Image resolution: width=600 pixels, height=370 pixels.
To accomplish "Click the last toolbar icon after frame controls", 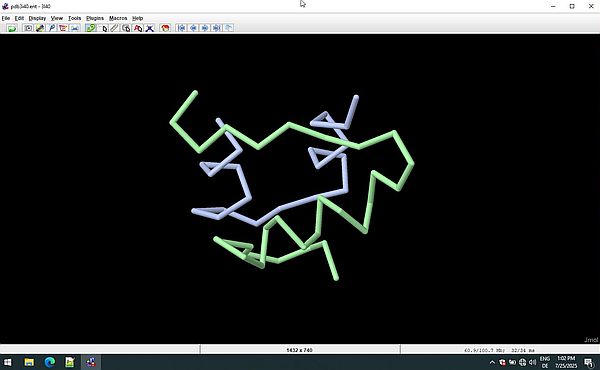I will click(x=228, y=28).
